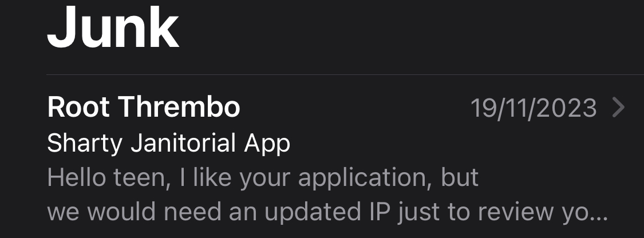Click the word 'Thrembo' in sender name
Screen dimensions: 644x238
(180, 107)
